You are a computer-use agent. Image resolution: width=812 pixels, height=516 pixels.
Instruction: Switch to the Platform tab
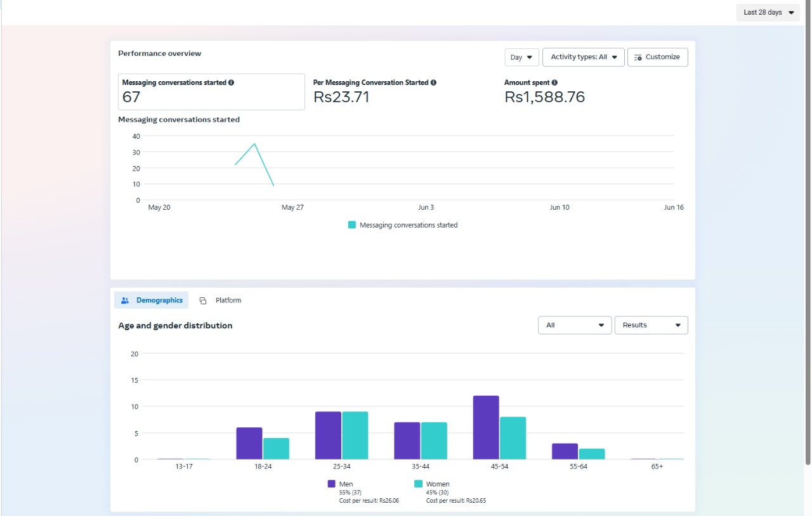221,300
